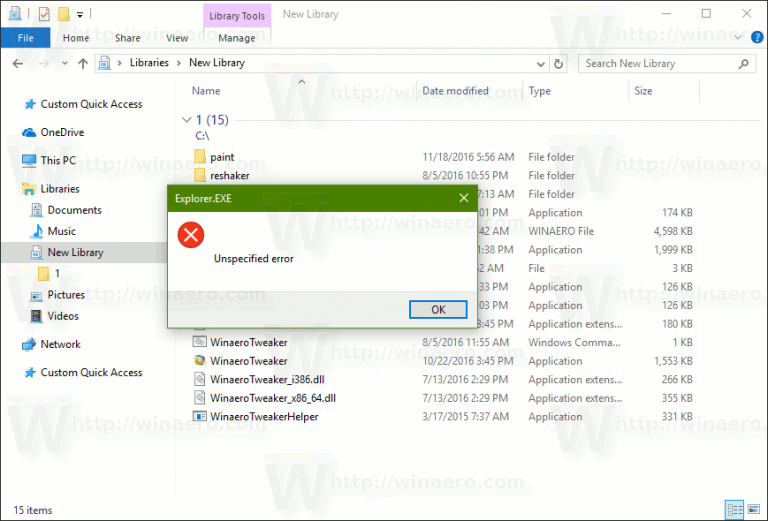This screenshot has height=521, width=768.
Task: Collapse the '1 (15)' group
Action: click(x=186, y=119)
